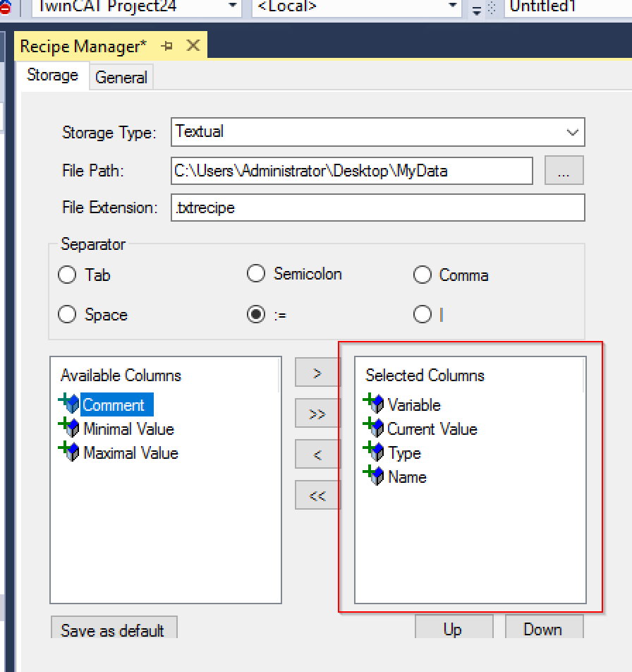
Task: Select Maximal Value in Available Columns
Action: tap(130, 453)
